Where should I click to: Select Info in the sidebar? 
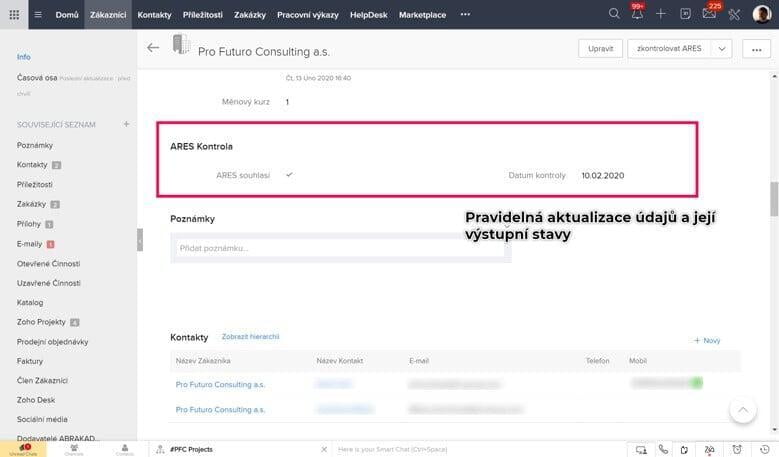coord(23,57)
